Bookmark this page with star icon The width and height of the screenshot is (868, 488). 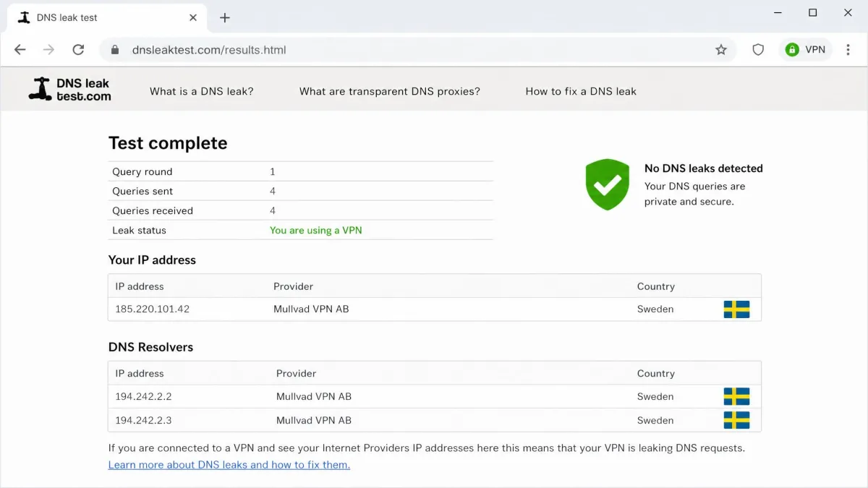(x=721, y=50)
